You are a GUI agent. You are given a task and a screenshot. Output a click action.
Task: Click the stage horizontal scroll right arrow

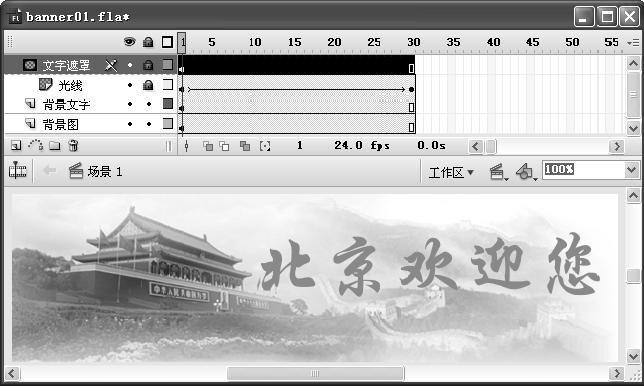[616, 374]
